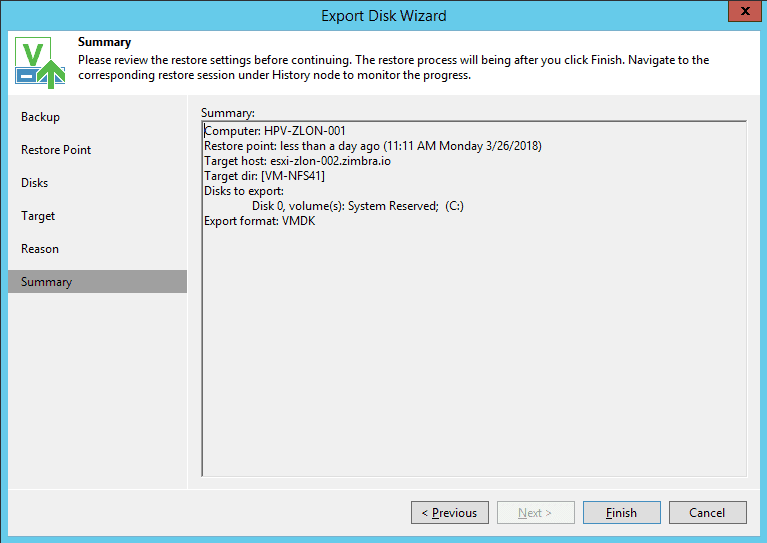Go to the Backup wizard step
767x543 pixels.
(x=40, y=117)
